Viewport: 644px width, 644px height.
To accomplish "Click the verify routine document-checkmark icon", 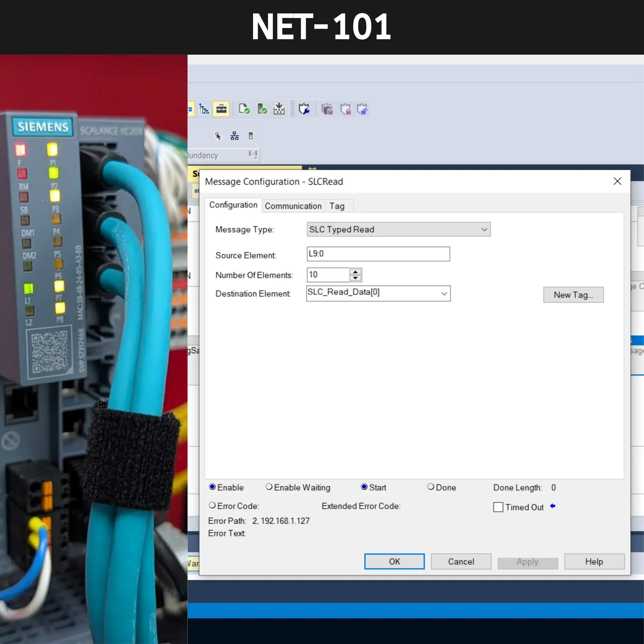I will click(x=244, y=109).
